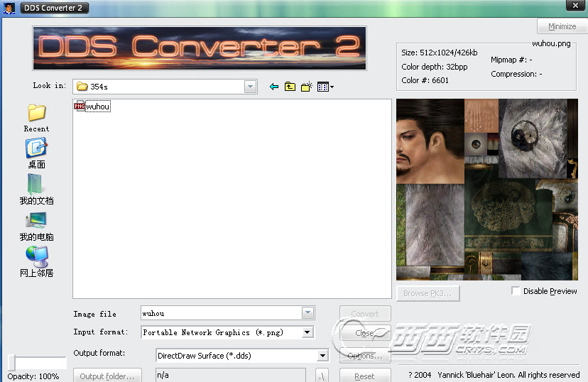Click the Opacity: 100% label
This screenshot has height=382, width=588.
click(x=33, y=376)
